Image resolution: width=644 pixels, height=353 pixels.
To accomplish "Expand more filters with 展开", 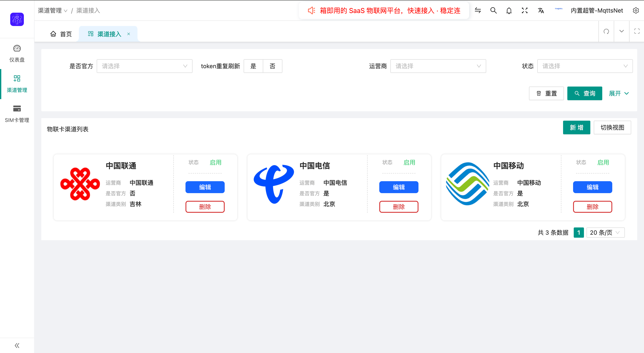I will 618,93.
